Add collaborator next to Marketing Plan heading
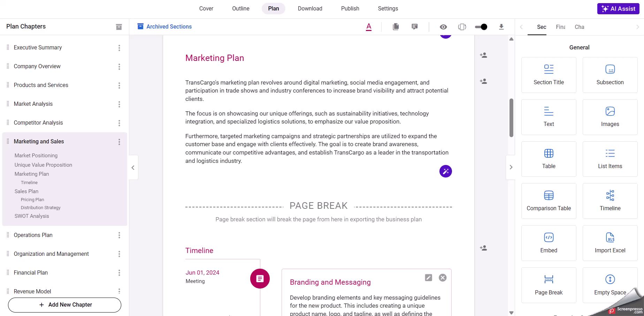The height and width of the screenshot is (316, 644). coord(483,55)
